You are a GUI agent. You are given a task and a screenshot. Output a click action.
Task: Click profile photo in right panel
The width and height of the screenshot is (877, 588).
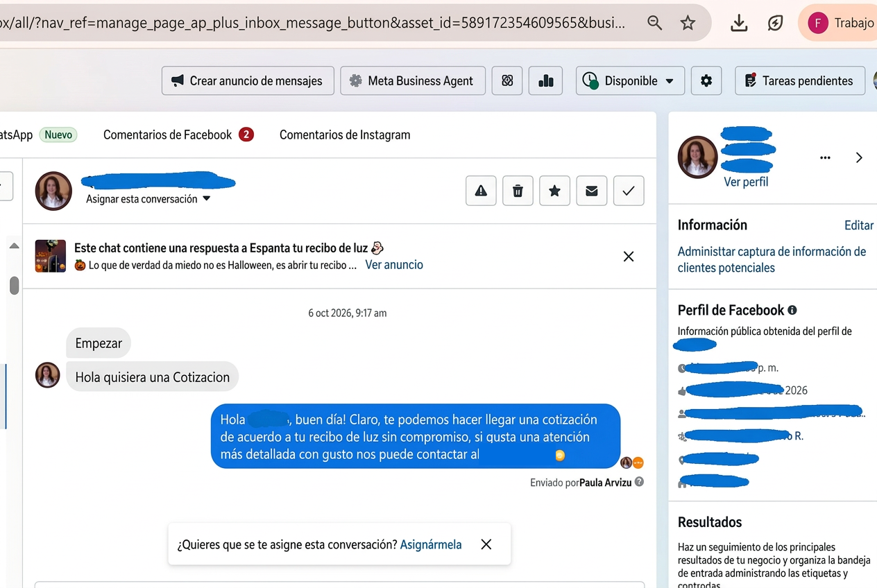(697, 156)
